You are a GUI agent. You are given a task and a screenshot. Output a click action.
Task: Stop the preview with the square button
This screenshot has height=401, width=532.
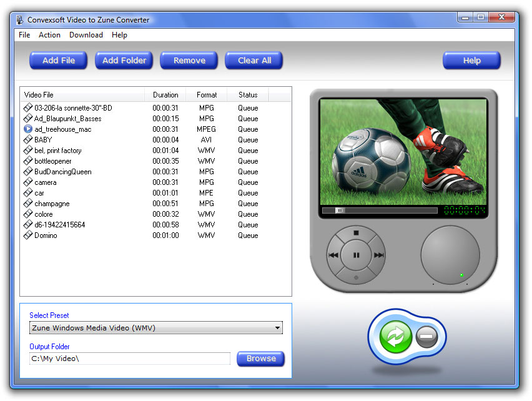[x=357, y=234]
